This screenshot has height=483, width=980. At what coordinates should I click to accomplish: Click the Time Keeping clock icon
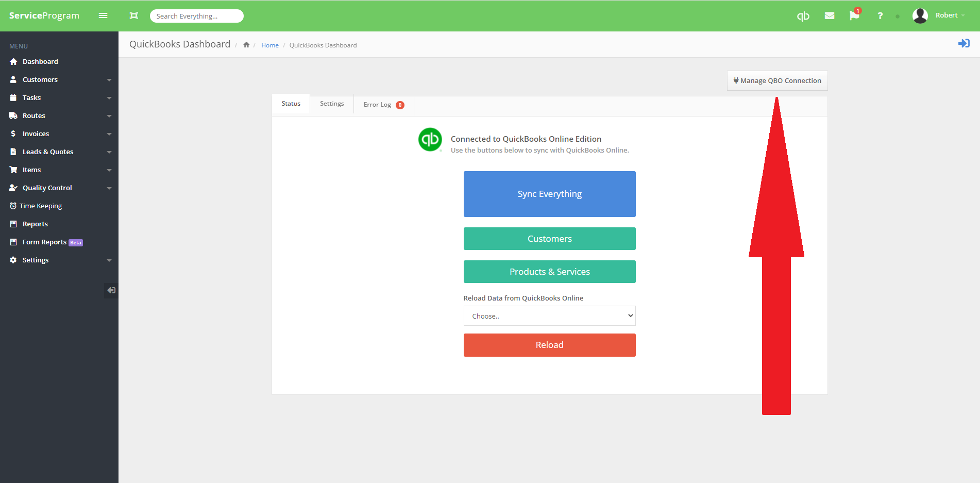[x=13, y=206]
